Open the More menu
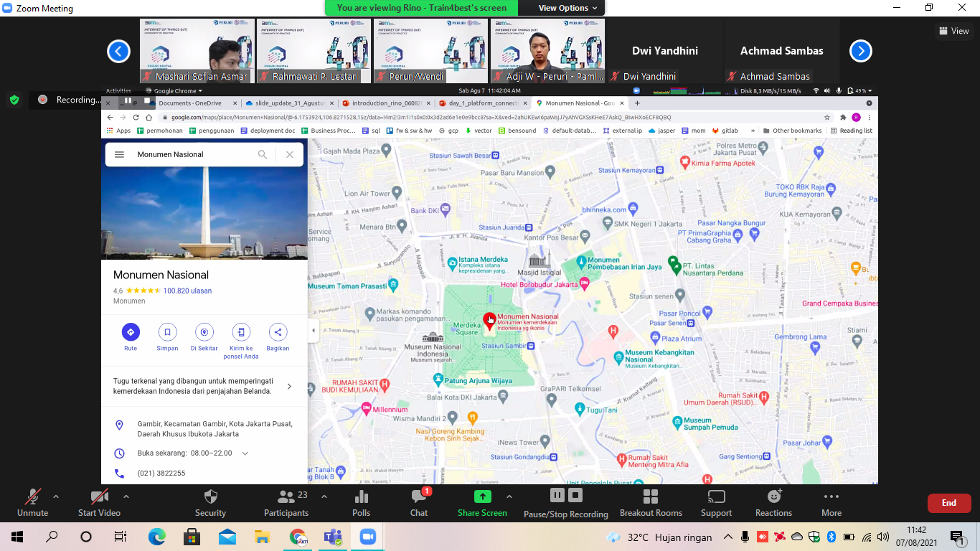This screenshot has width=980, height=551. tap(831, 496)
